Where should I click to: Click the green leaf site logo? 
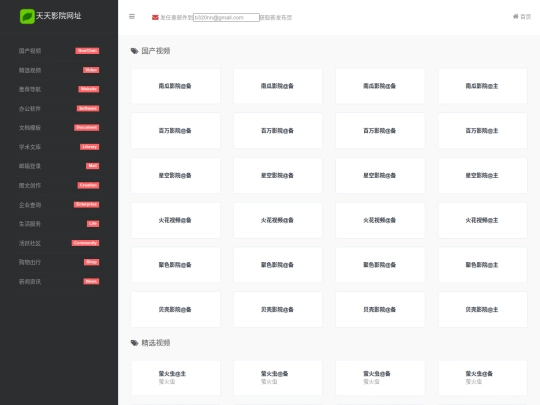(27, 16)
